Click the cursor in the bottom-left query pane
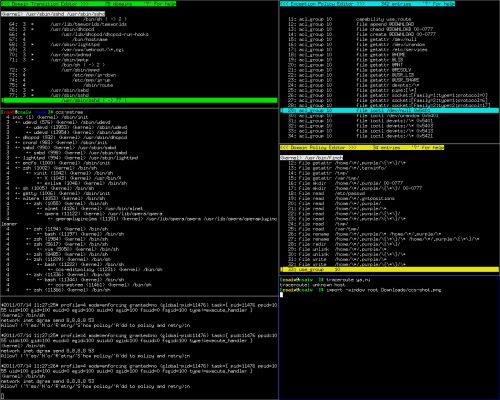Image resolution: width=500 pixels, height=400 pixels. [x=2, y=397]
